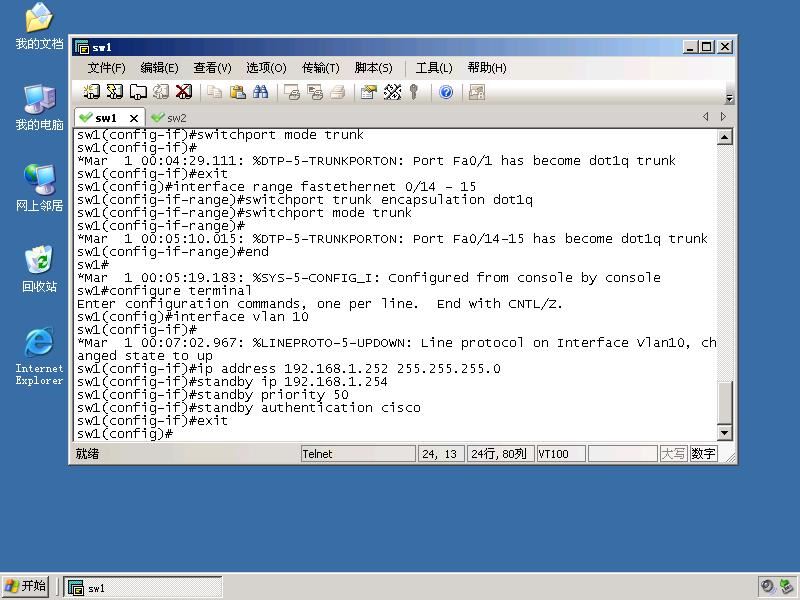800x600 pixels.
Task: Click the VT100 status field
Action: 560,454
